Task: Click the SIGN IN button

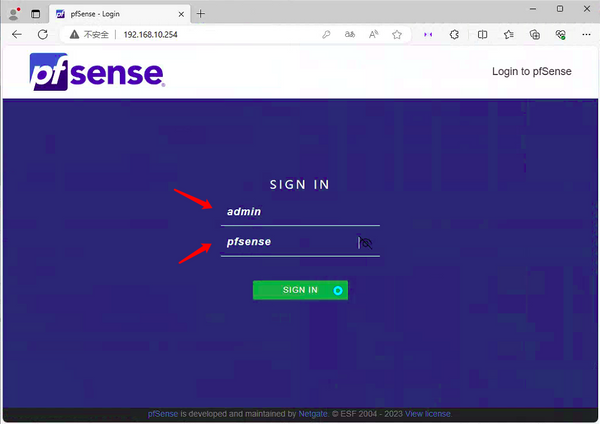Action: pos(300,290)
